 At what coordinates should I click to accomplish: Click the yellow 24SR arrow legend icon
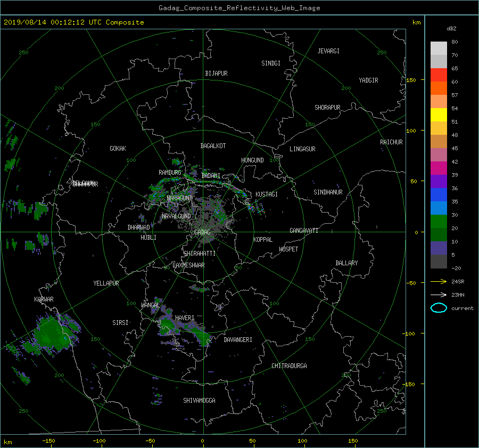point(439,281)
